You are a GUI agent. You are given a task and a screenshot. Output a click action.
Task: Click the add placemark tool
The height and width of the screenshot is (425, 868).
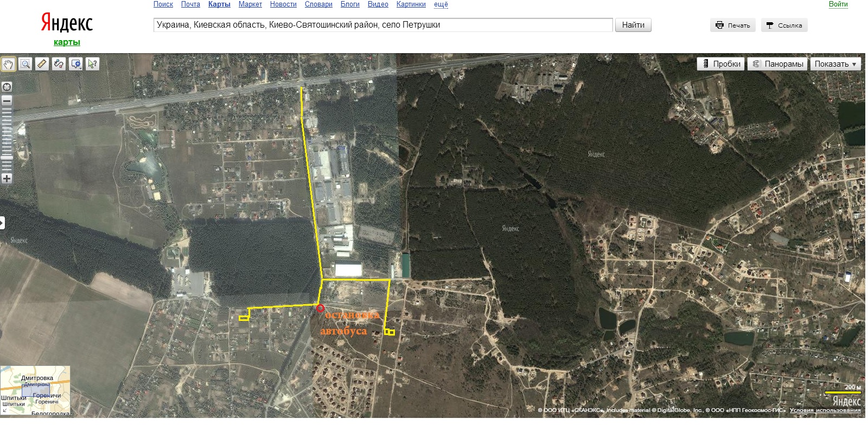(x=75, y=64)
